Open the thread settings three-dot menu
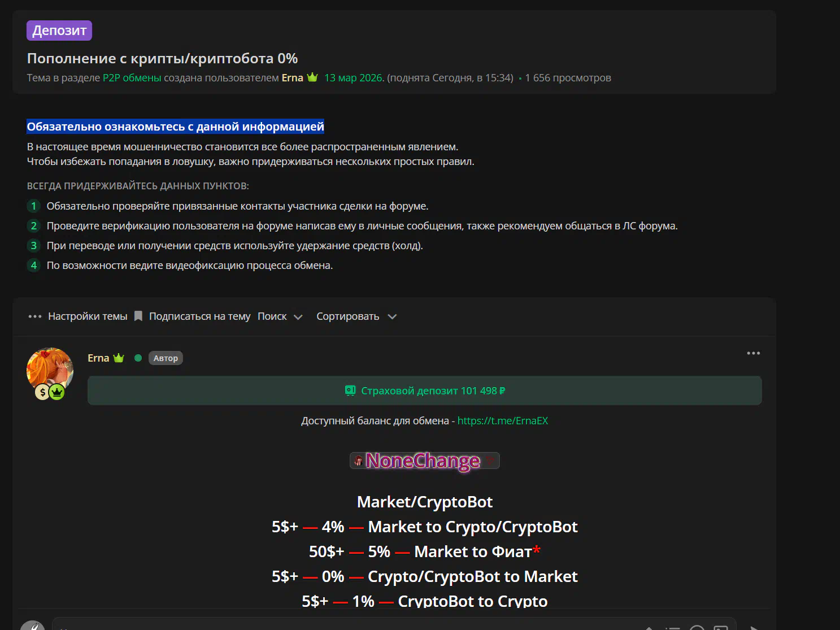Screen dimensions: 840x630 pyautogui.click(x=34, y=316)
